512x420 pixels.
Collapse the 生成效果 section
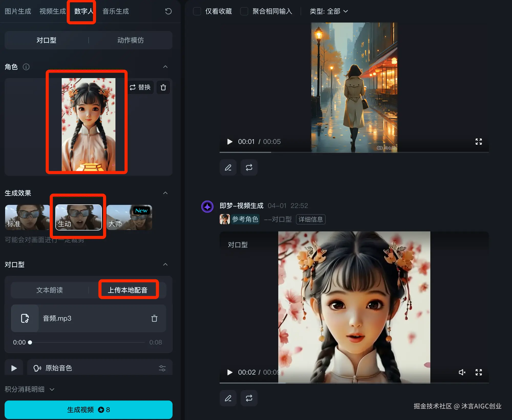[165, 193]
